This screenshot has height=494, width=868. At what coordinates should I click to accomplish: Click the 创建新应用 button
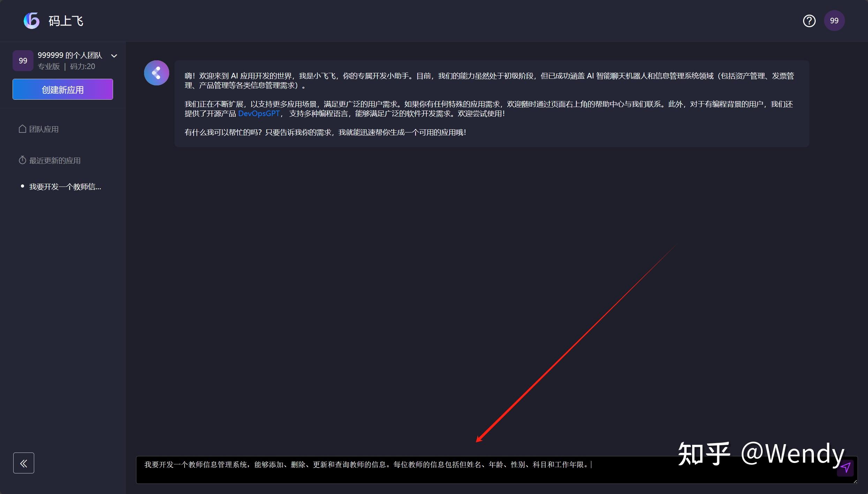62,89
